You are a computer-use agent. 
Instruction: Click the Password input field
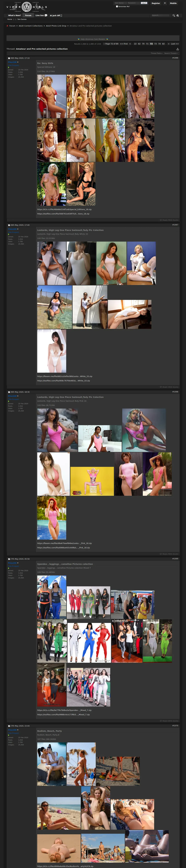pos(134,3)
